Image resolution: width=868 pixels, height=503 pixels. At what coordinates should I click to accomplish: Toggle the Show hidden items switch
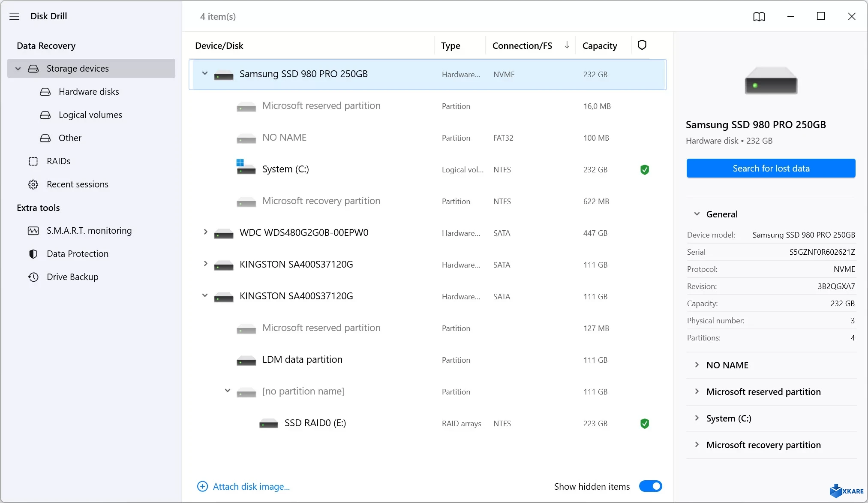pyautogui.click(x=651, y=486)
